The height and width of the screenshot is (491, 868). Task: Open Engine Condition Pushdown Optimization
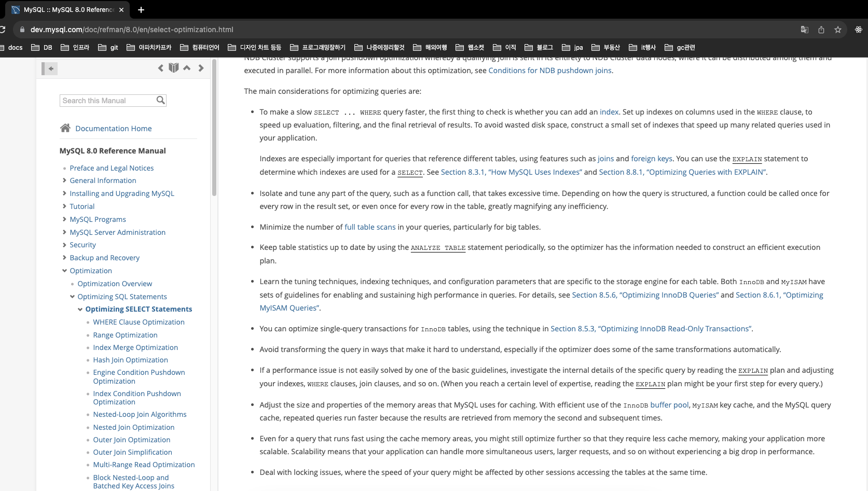(139, 376)
